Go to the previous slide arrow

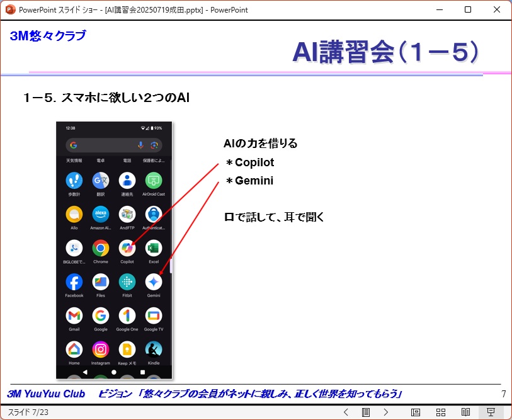(346, 412)
